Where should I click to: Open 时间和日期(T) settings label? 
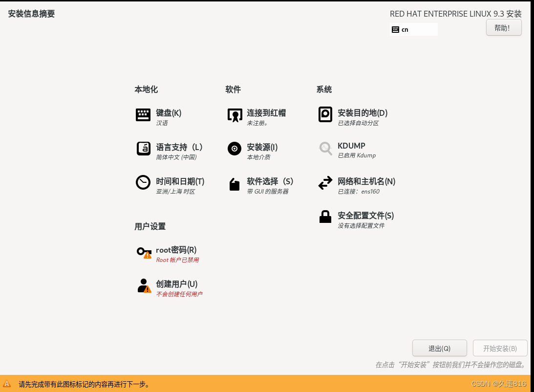(x=180, y=181)
